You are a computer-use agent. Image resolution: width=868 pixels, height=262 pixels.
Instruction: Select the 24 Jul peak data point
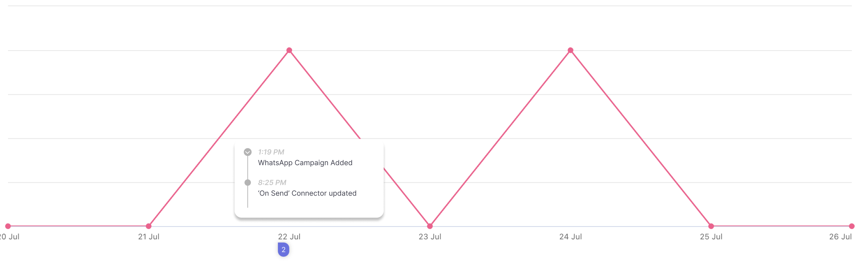tap(570, 50)
